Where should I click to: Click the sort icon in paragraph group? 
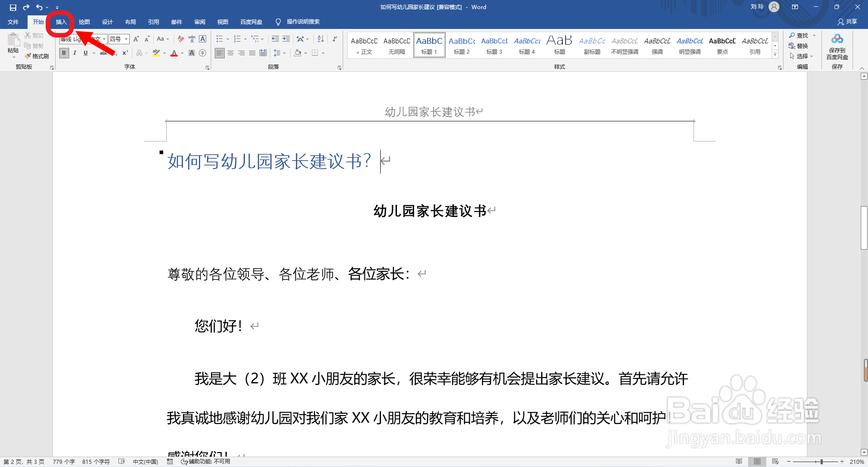point(321,39)
